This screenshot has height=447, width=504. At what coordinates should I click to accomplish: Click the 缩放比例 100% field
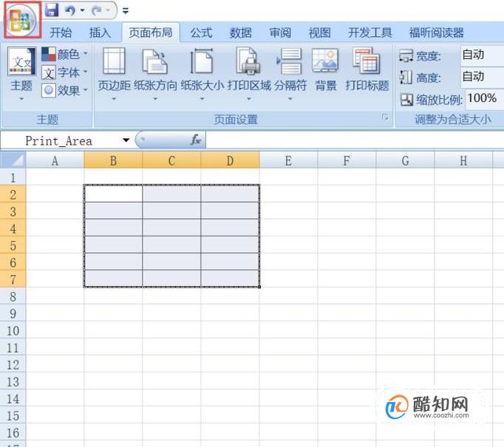coord(484,99)
